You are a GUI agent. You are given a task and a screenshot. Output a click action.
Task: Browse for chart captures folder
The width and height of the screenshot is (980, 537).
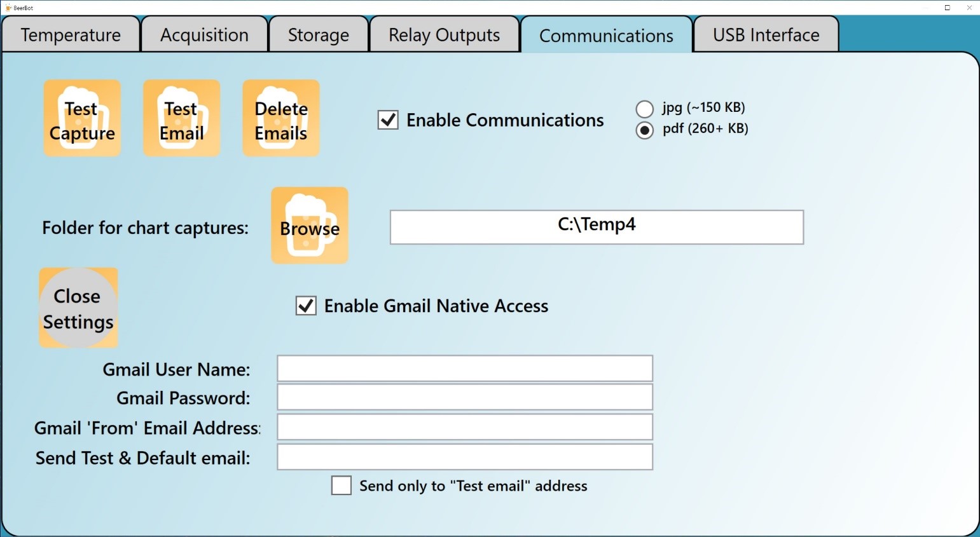(310, 226)
